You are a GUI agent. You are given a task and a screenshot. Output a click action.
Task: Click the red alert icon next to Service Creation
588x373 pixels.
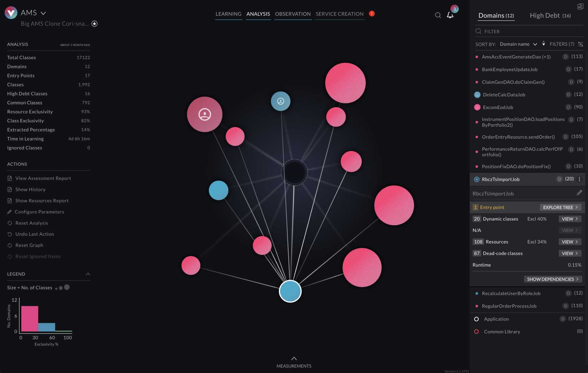[x=372, y=14]
